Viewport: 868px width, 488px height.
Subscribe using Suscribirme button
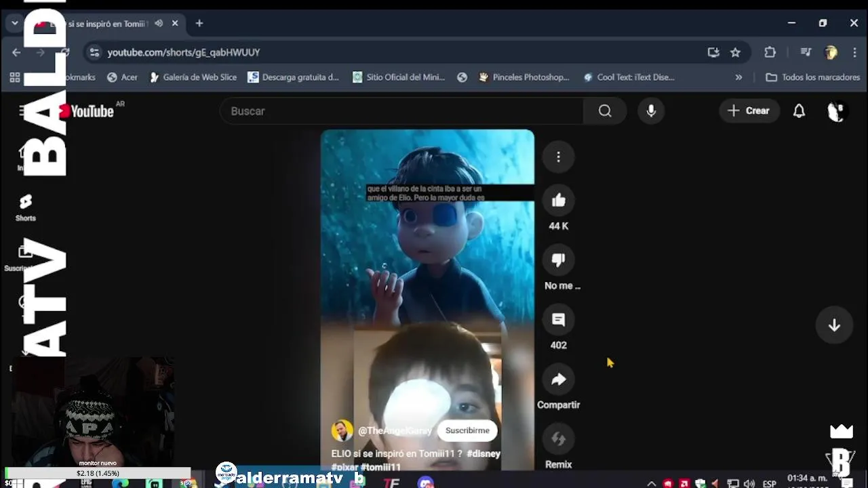pyautogui.click(x=467, y=430)
